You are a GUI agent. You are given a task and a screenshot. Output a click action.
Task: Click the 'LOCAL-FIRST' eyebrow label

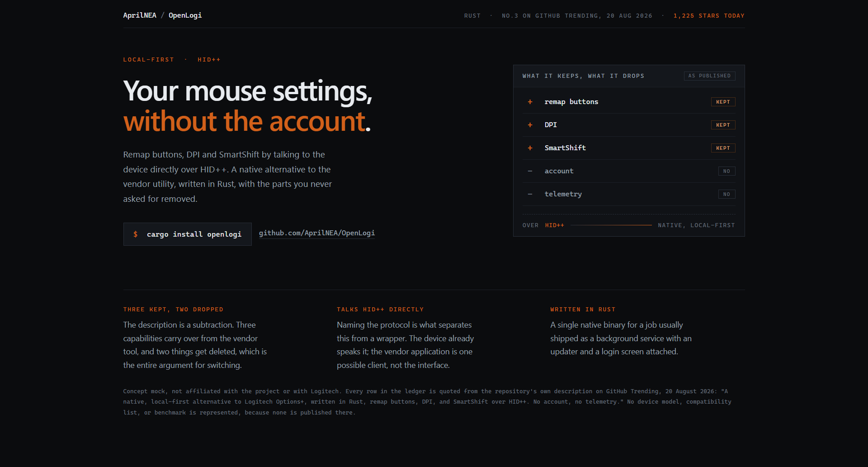[x=149, y=60]
